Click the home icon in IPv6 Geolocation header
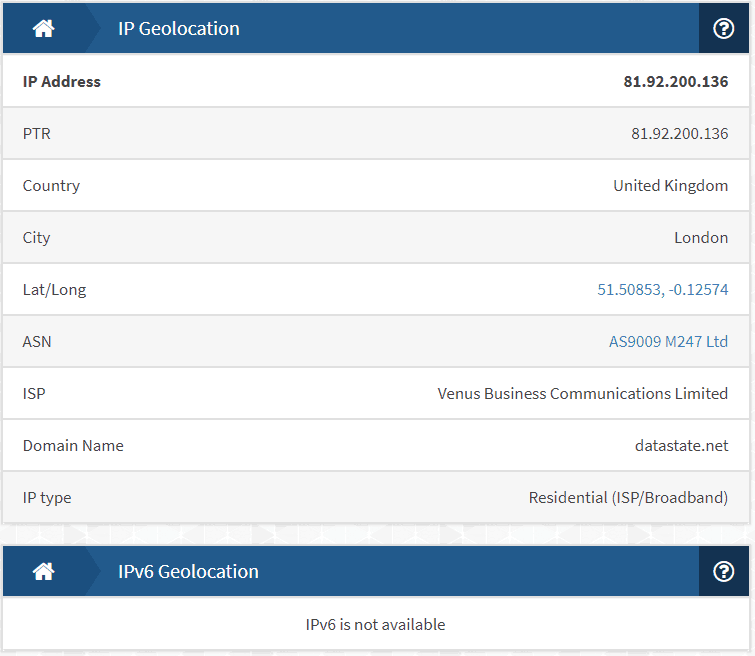Image resolution: width=755 pixels, height=656 pixels. 43,571
